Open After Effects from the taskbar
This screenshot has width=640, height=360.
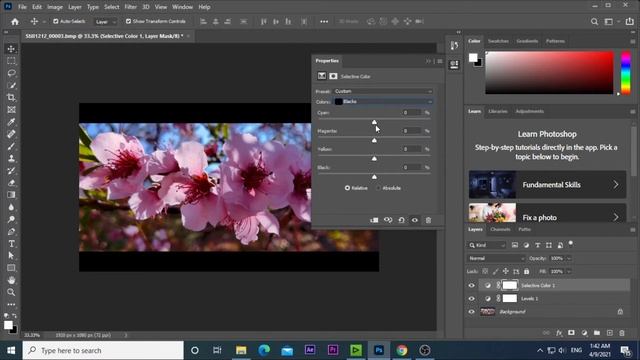tap(310, 350)
